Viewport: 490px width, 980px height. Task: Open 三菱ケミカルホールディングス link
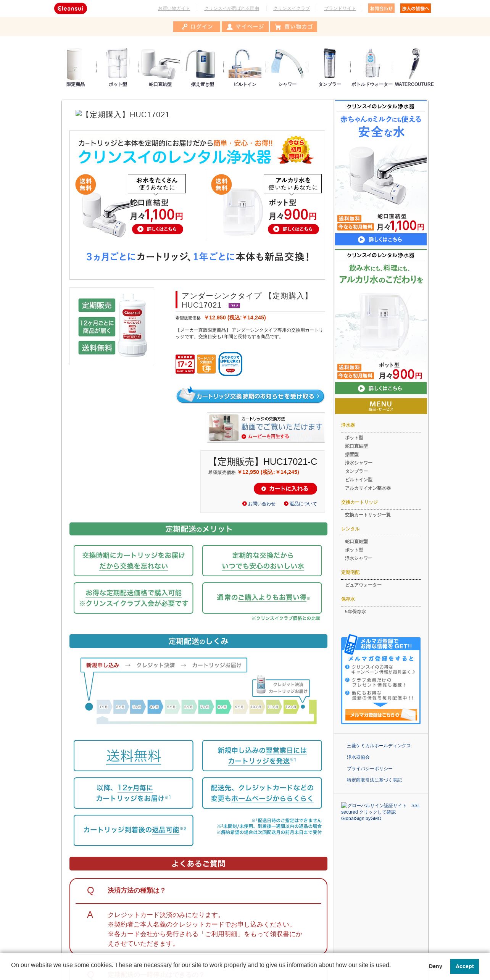(x=379, y=746)
